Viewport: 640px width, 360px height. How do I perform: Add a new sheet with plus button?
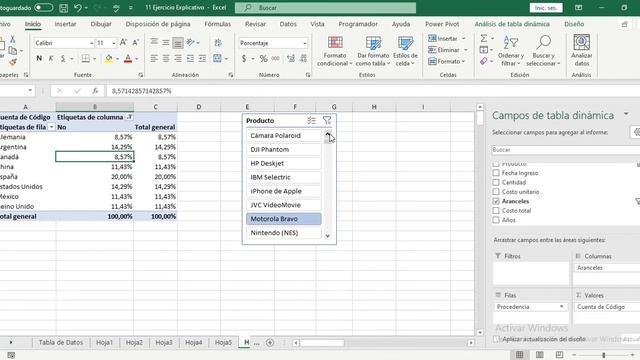coord(270,342)
